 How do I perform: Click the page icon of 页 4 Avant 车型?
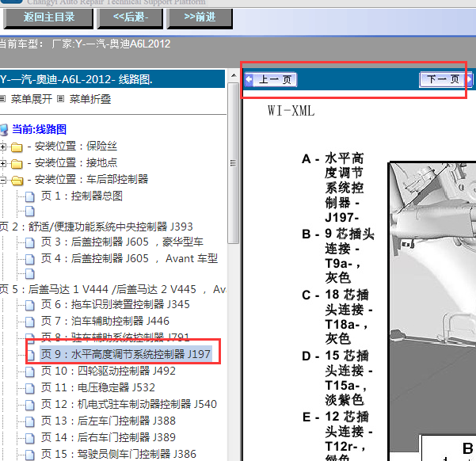30,259
